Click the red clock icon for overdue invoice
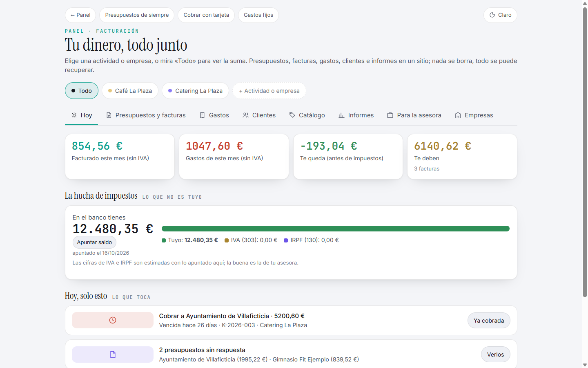Screen dimensions: 588x368 [113, 320]
